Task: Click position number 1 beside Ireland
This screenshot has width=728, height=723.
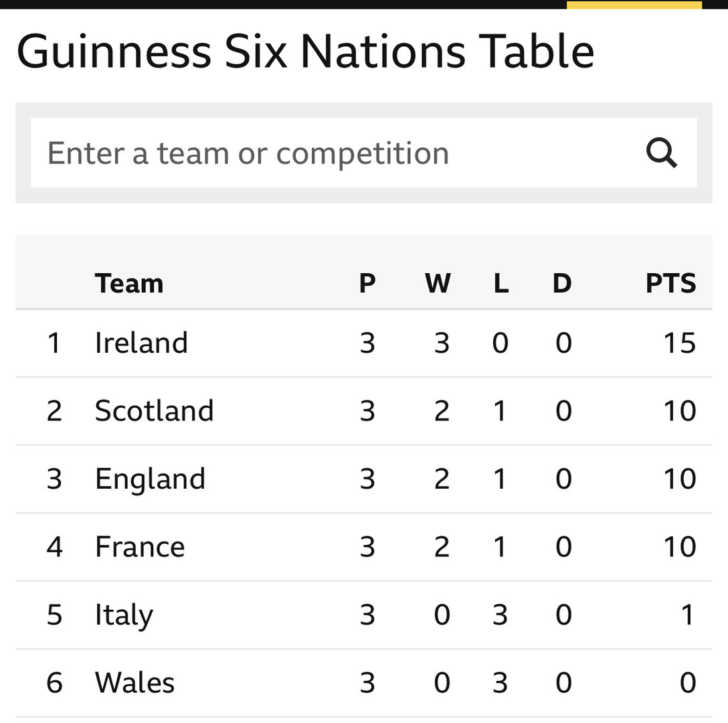Action: 54,343
